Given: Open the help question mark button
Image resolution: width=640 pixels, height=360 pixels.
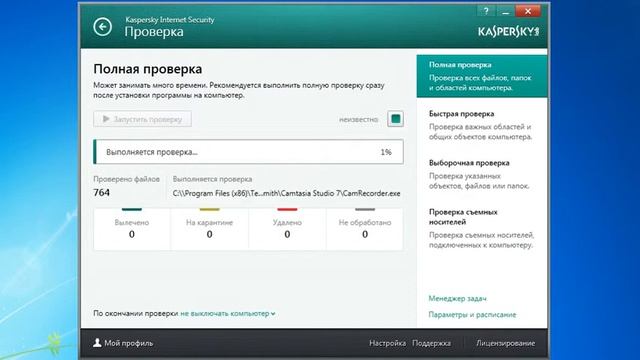Looking at the screenshot, I should (486, 11).
